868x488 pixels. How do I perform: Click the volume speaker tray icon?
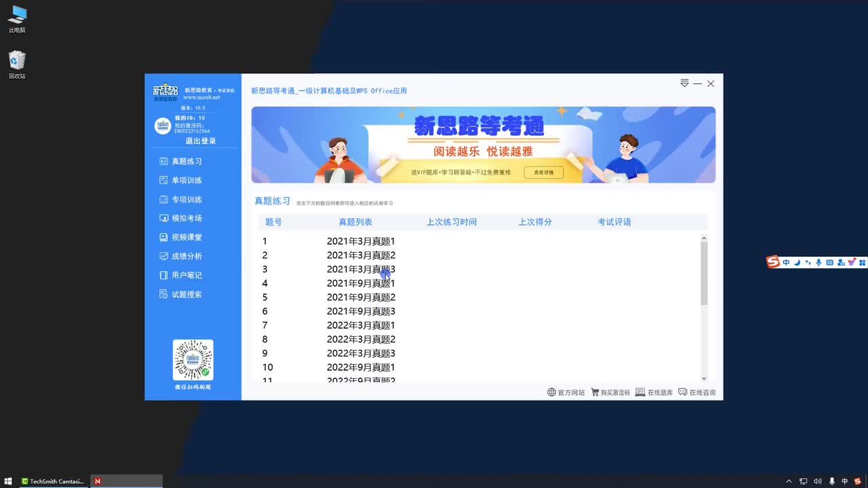[817, 481]
